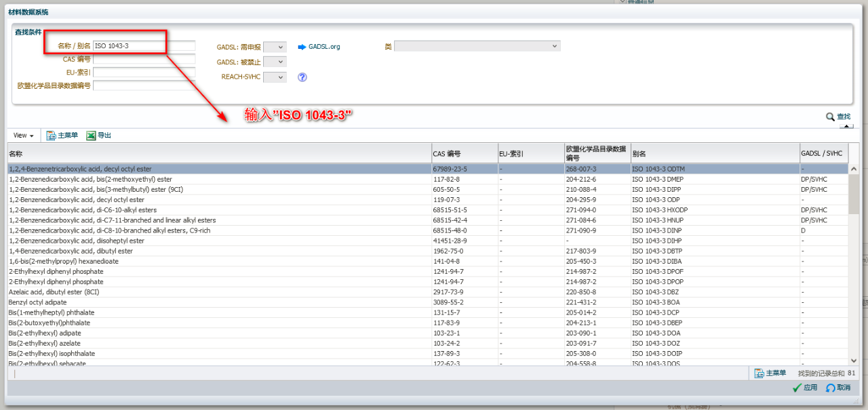
Task: Click alias ISO 1043-3 DINP
Action: [x=657, y=230]
